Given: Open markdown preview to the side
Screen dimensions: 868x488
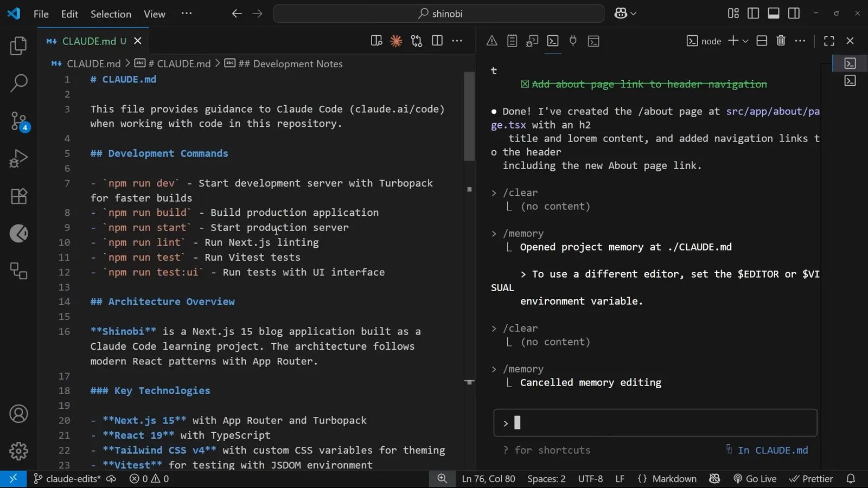Looking at the screenshot, I should (x=376, y=41).
